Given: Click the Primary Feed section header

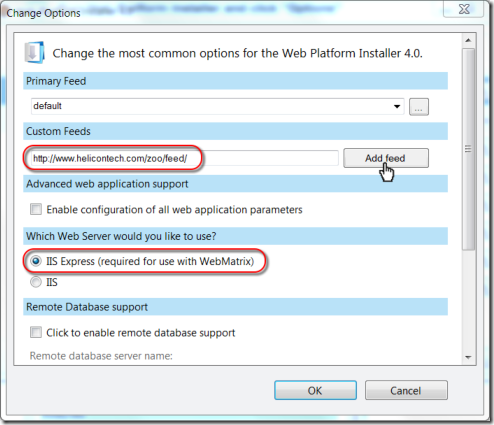Looking at the screenshot, I should 235,81.
